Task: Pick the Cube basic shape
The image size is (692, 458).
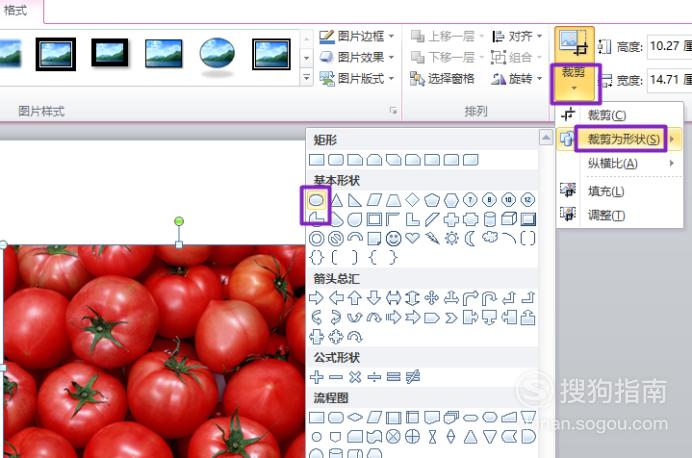Action: tap(509, 219)
